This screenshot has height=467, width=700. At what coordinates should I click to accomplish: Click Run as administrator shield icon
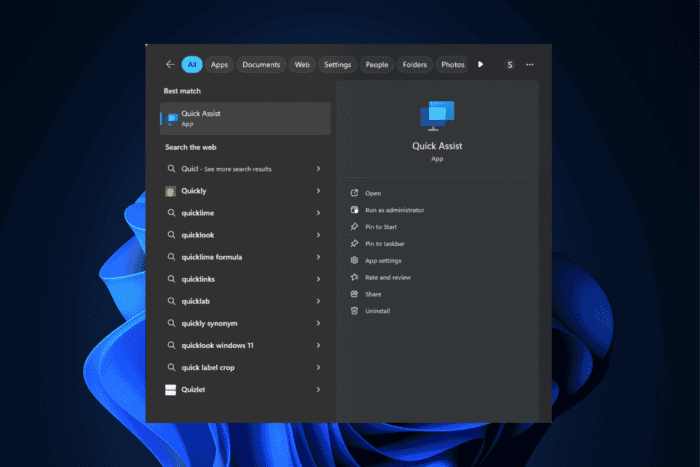[354, 210]
